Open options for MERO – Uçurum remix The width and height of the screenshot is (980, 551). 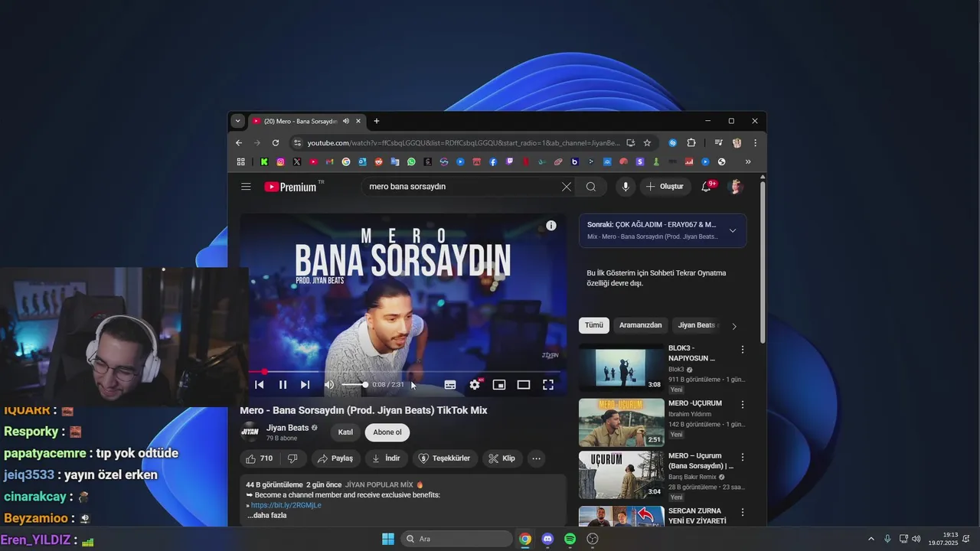(x=742, y=458)
